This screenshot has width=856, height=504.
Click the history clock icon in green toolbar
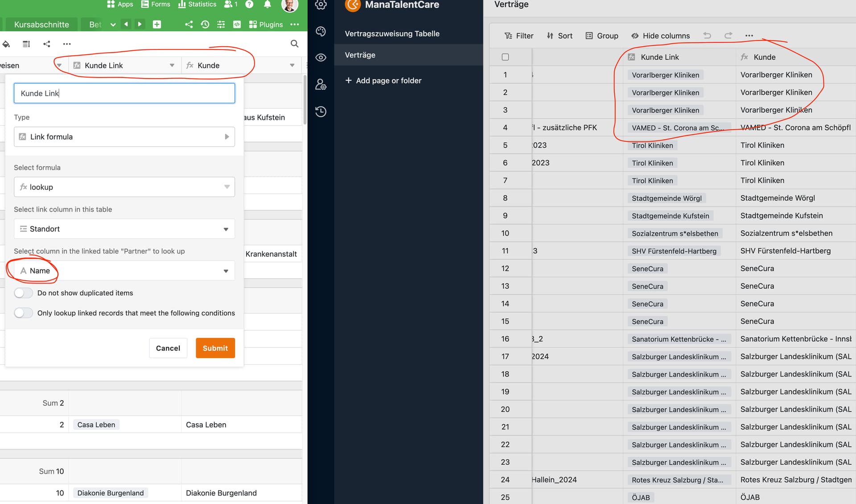click(x=205, y=25)
